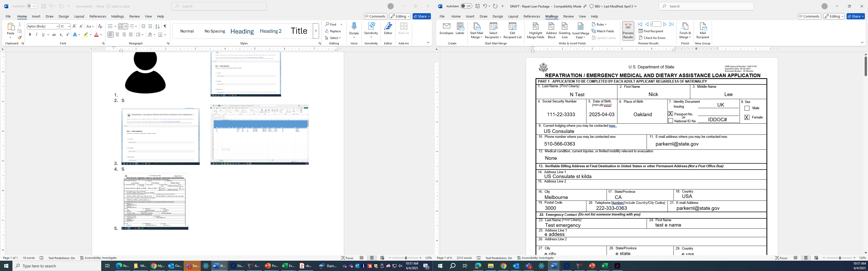Click the Format Painter brush icon
This screenshot has width=868, height=271.
[x=20, y=38]
